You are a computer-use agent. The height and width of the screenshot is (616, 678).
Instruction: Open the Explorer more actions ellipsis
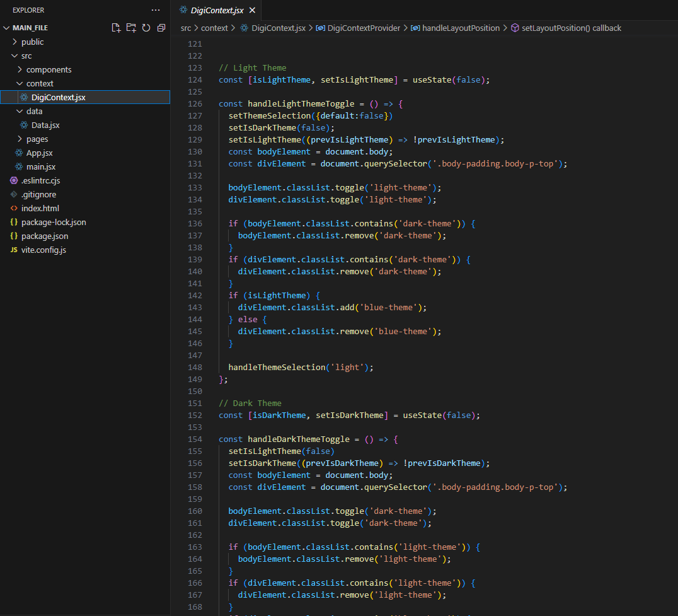tap(156, 10)
